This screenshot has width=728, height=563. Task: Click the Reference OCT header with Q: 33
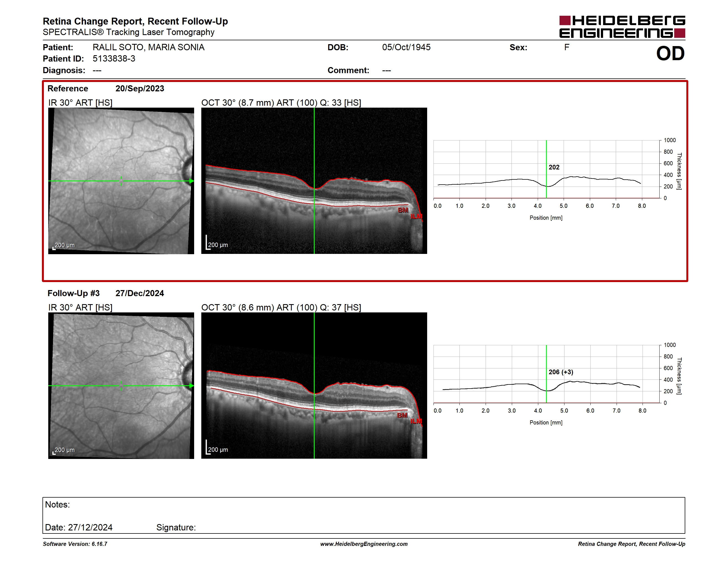[281, 103]
